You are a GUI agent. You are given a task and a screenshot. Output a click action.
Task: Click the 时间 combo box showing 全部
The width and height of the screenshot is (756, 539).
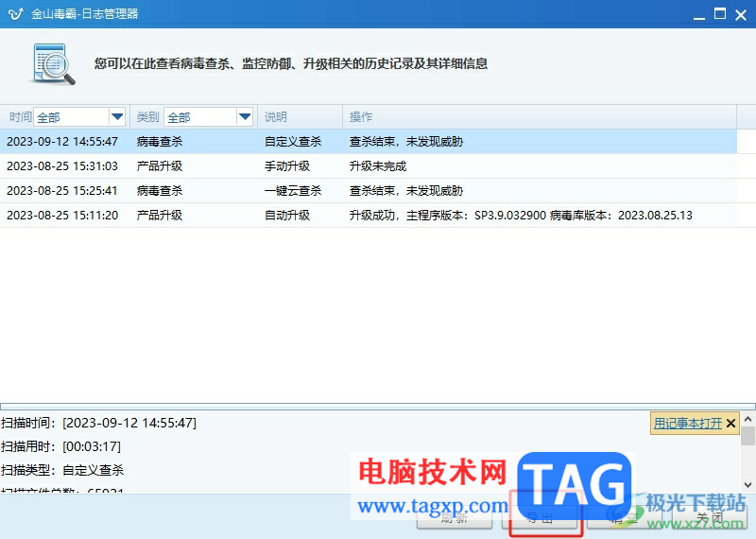coord(79,116)
